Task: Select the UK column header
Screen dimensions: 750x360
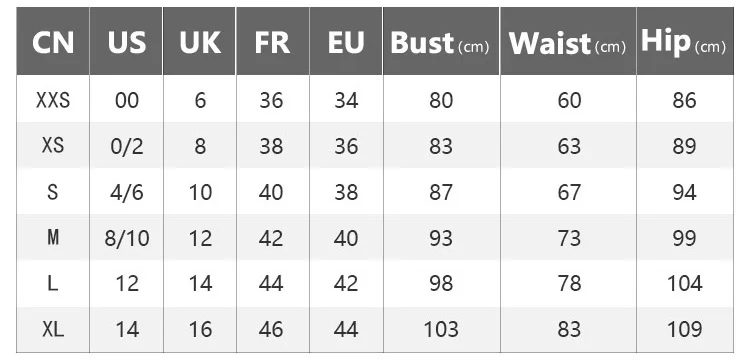Action: pos(199,42)
